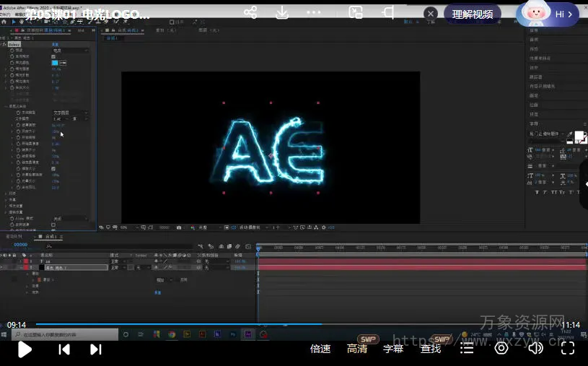Open the player settings target icon
This screenshot has width=588, height=366.
501,349
